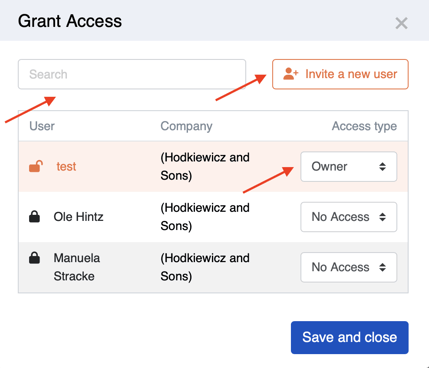
Task: Open the Owner access type dropdown
Action: tap(349, 166)
